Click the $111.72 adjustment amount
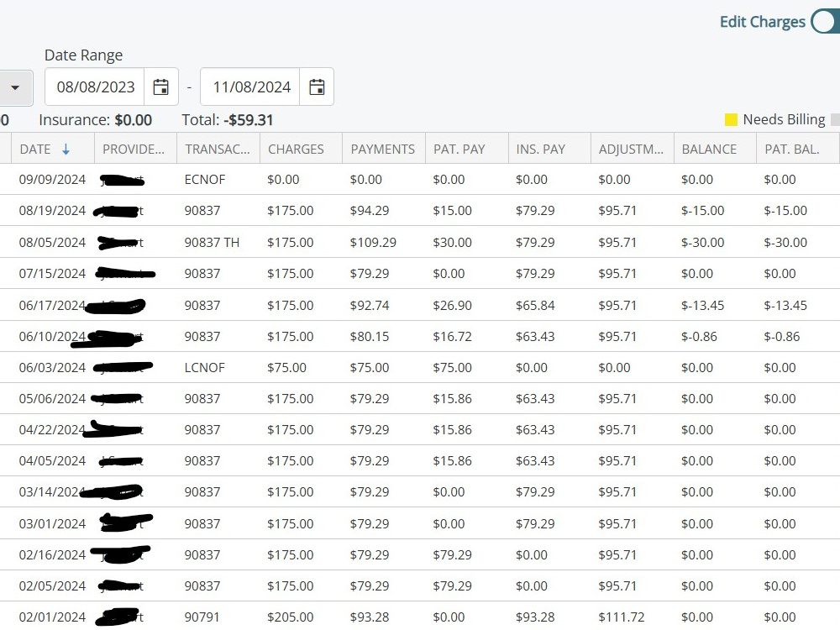The image size is (840, 630). 622,617
